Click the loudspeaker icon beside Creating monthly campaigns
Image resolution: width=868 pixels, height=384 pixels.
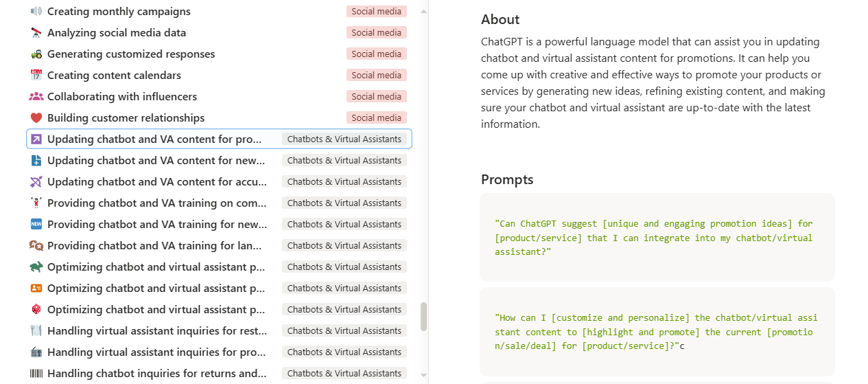[x=36, y=12]
